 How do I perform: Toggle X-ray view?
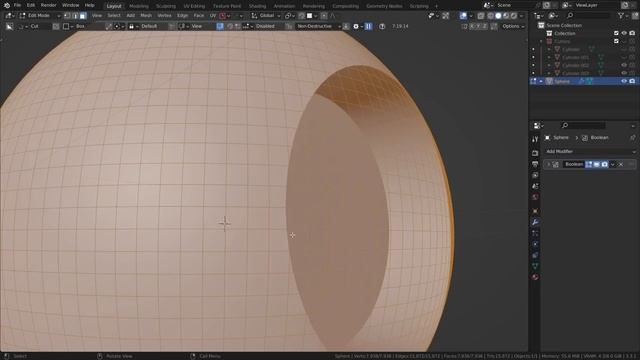pyautogui.click(x=481, y=16)
